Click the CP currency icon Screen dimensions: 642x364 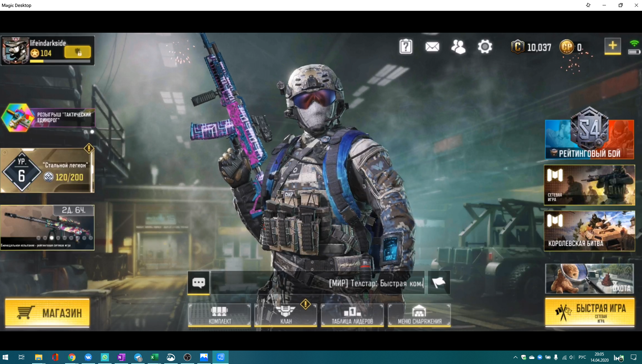pos(567,47)
